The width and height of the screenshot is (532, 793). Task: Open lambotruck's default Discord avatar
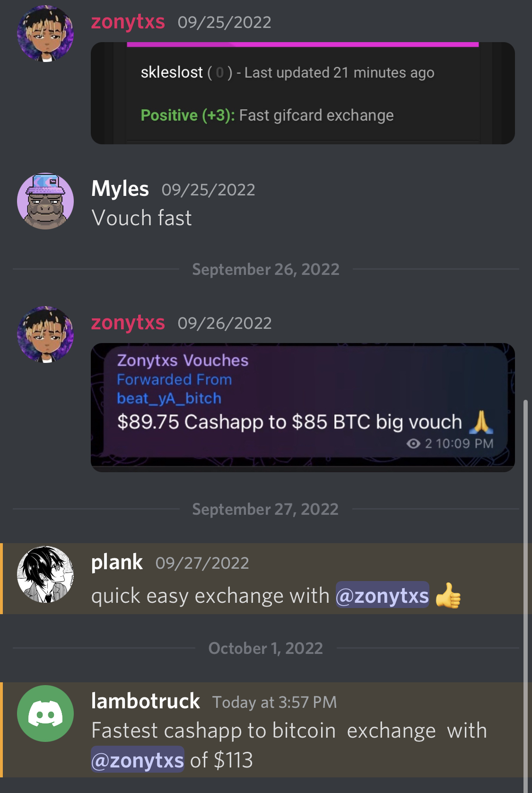(x=45, y=714)
